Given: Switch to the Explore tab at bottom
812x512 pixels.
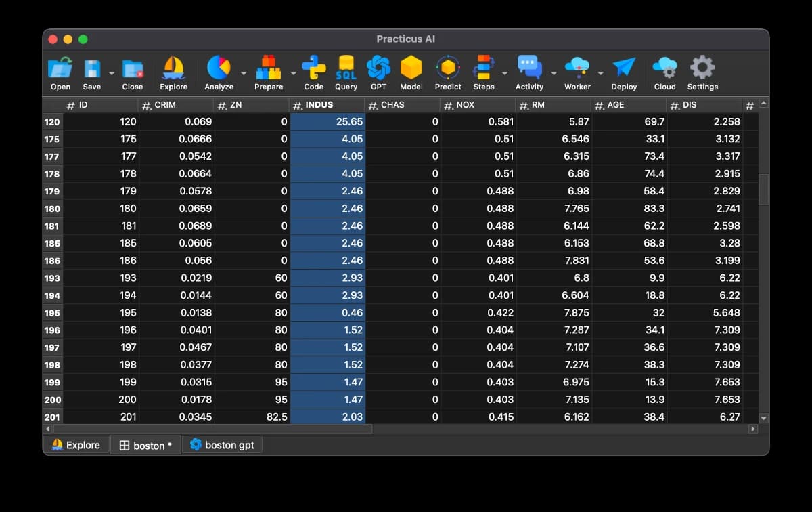Looking at the screenshot, I should [x=76, y=445].
